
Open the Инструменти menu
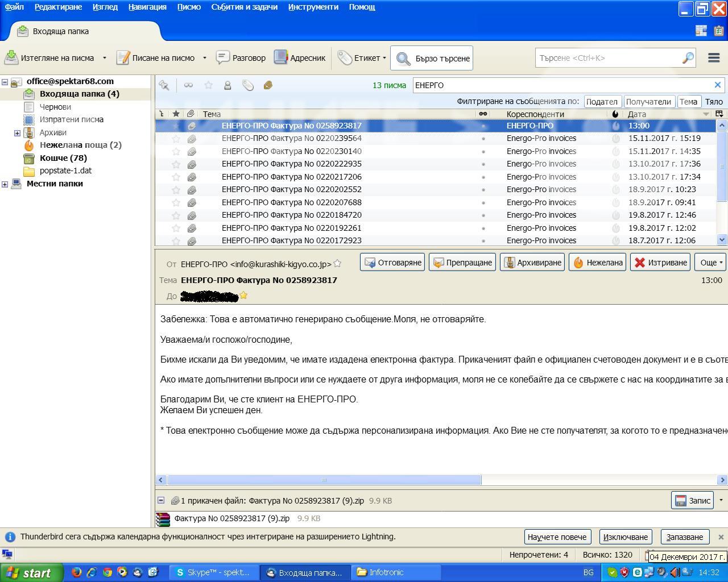(x=313, y=7)
